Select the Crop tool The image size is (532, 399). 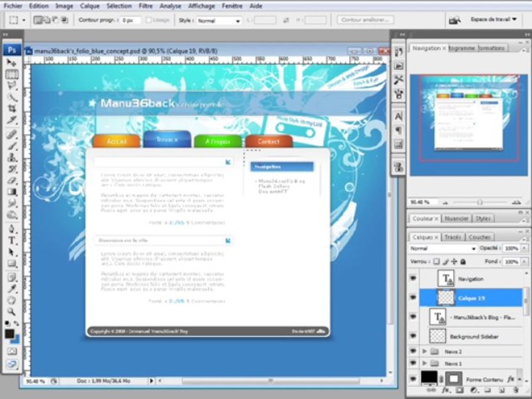tap(12, 109)
